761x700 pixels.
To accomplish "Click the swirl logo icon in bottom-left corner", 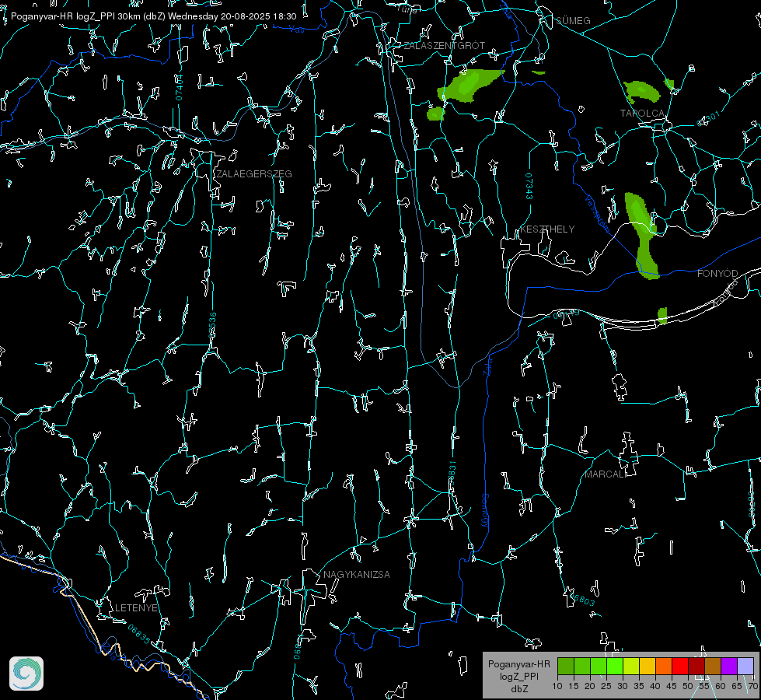I will [26, 674].
